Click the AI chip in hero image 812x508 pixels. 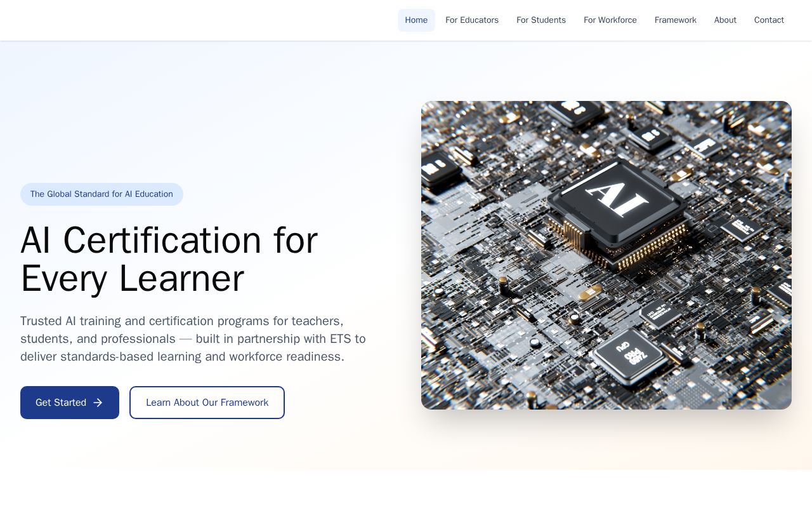click(x=617, y=200)
